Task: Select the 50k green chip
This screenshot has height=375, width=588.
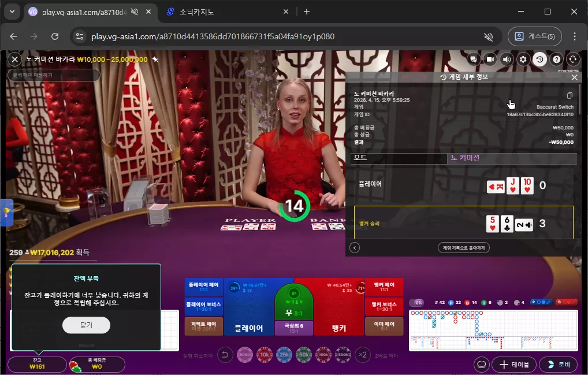Action: coord(303,355)
